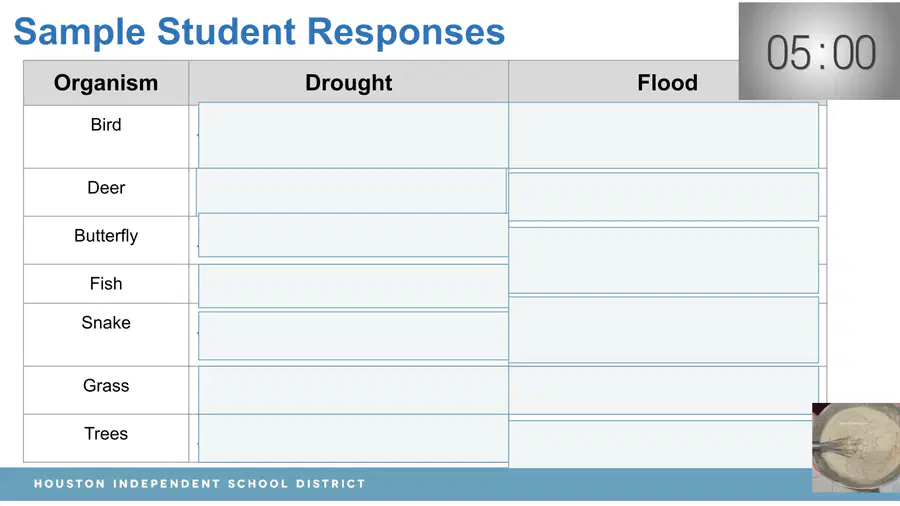Viewport: 900px width, 506px height.
Task: Select the Trees organism cell
Action: (106, 438)
